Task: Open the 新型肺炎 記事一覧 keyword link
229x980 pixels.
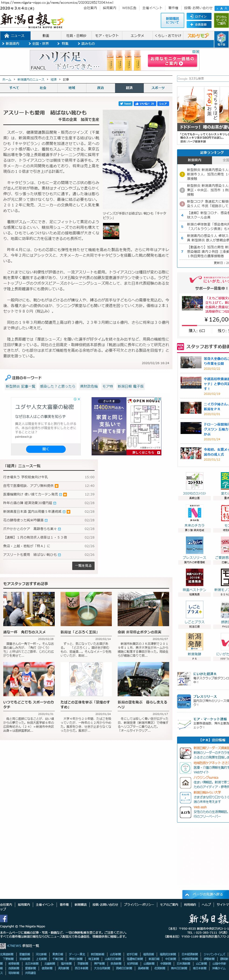Action: click(21, 386)
